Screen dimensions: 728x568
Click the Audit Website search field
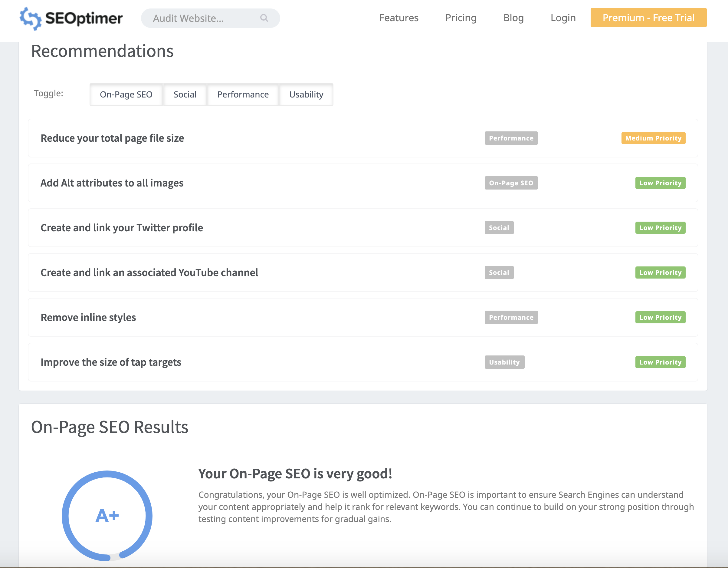pyautogui.click(x=200, y=18)
